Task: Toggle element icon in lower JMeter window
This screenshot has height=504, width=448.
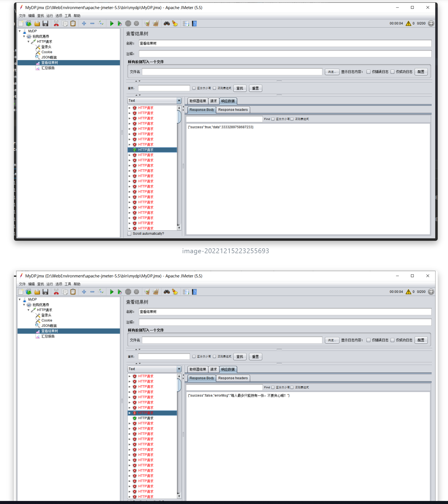Action: 101,292
